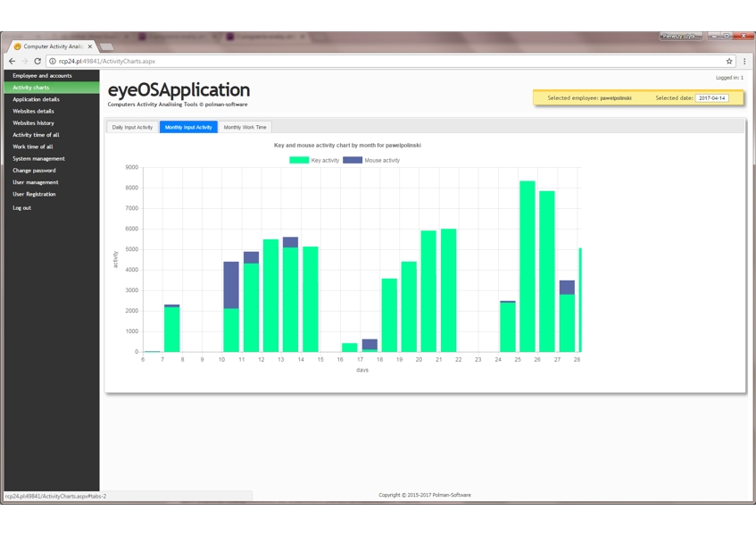Viewport: 756px width, 536px height.
Task: Open Chrome three-dot menu
Action: coord(744,62)
